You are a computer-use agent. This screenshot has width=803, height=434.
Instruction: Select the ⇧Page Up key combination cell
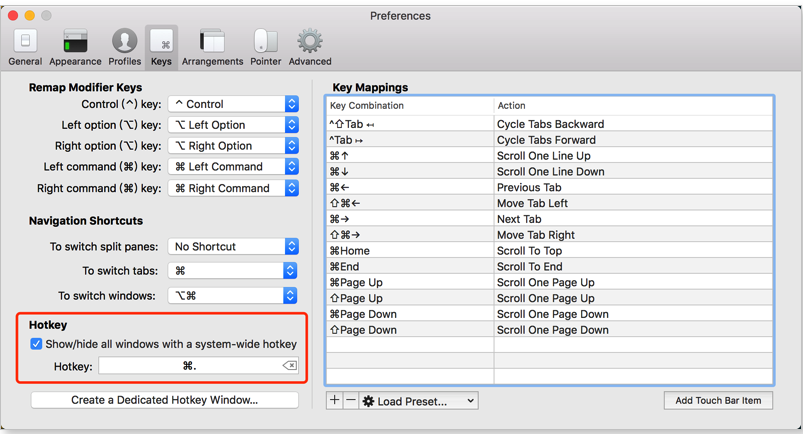coord(410,299)
